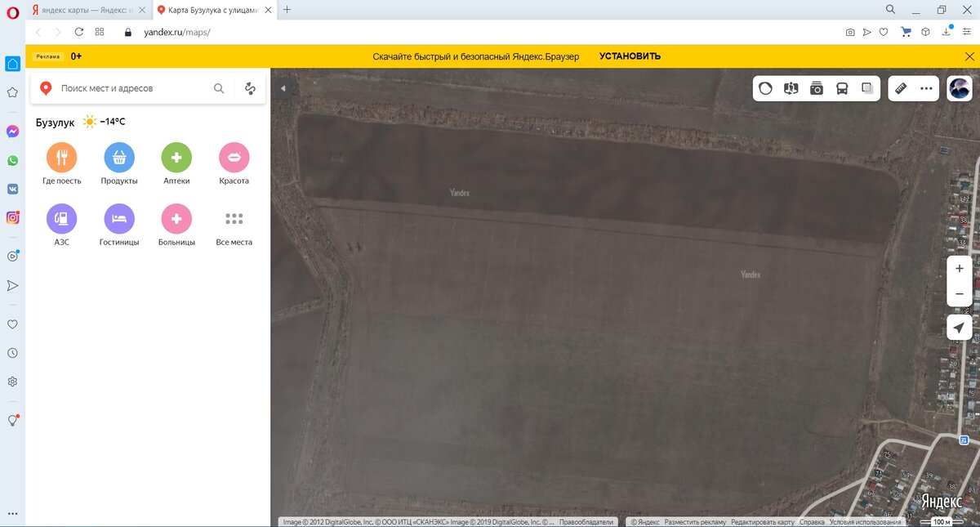Open the 'Правообладатели' link
The height and width of the screenshot is (527, 980).
point(586,521)
